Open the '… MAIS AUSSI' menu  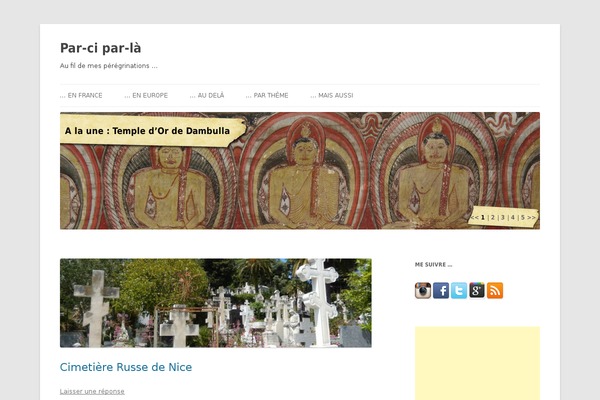click(x=332, y=95)
